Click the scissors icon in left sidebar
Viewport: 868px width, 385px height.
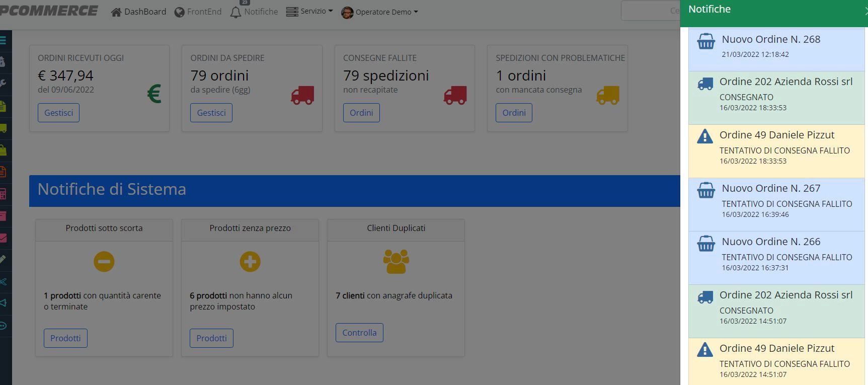pos(3,282)
